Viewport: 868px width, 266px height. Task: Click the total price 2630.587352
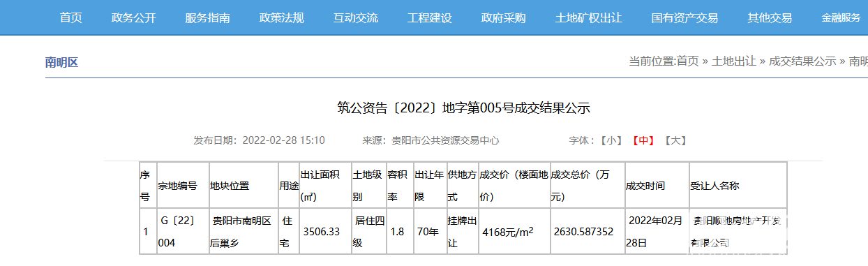coord(583,231)
